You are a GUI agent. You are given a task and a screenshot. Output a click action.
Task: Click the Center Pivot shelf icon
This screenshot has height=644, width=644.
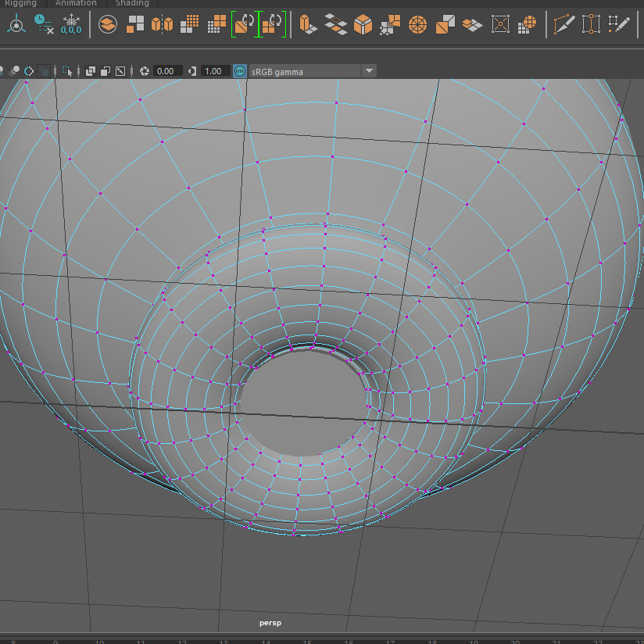[16, 24]
